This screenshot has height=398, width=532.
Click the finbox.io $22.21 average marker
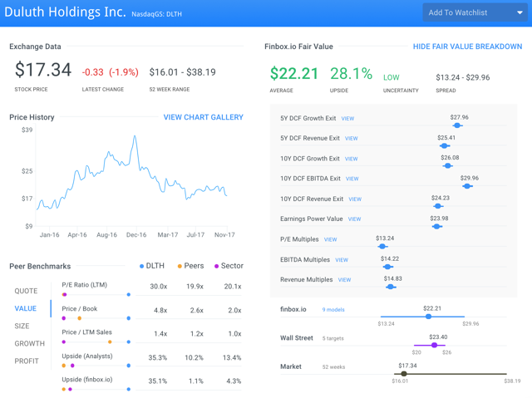coord(429,317)
